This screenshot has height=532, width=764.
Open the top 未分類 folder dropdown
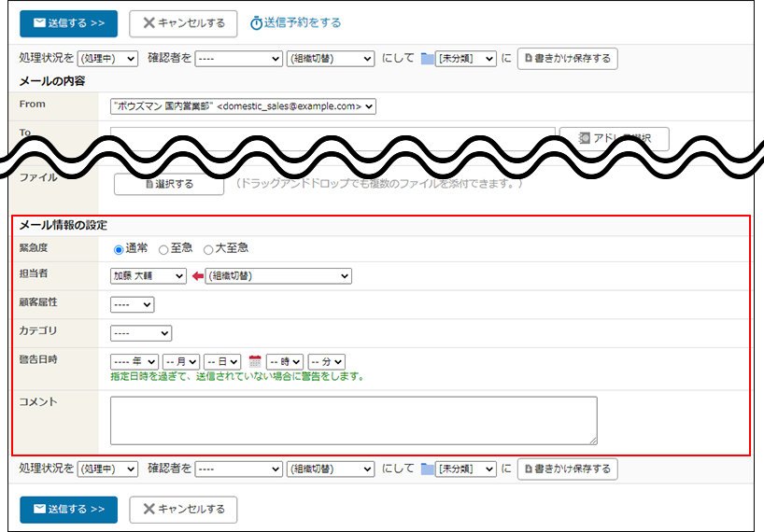(x=466, y=59)
